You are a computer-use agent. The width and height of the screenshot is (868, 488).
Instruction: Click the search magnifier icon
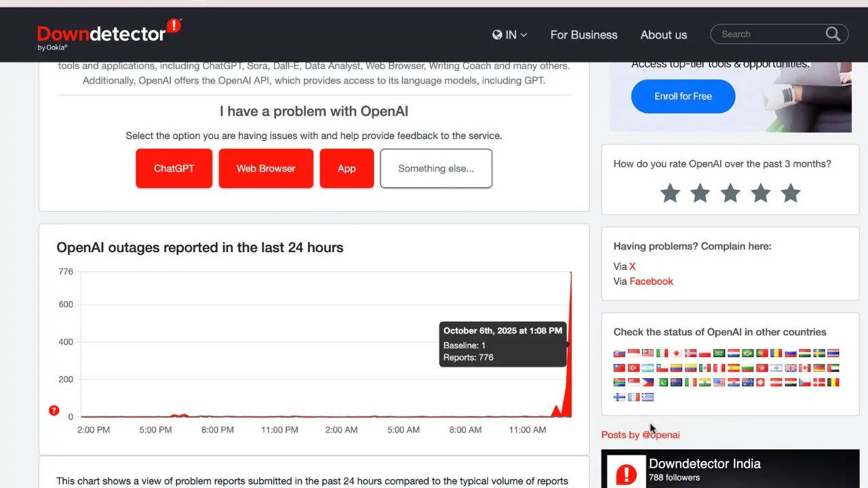click(833, 35)
